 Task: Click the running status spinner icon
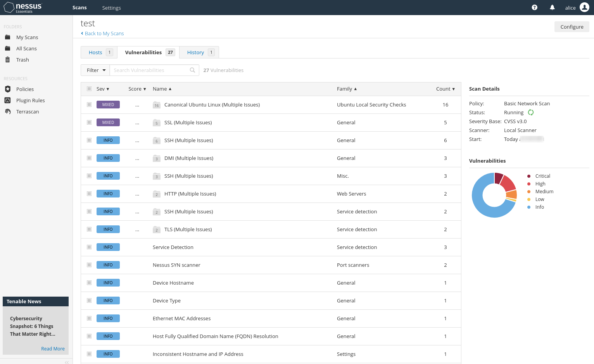pos(531,112)
